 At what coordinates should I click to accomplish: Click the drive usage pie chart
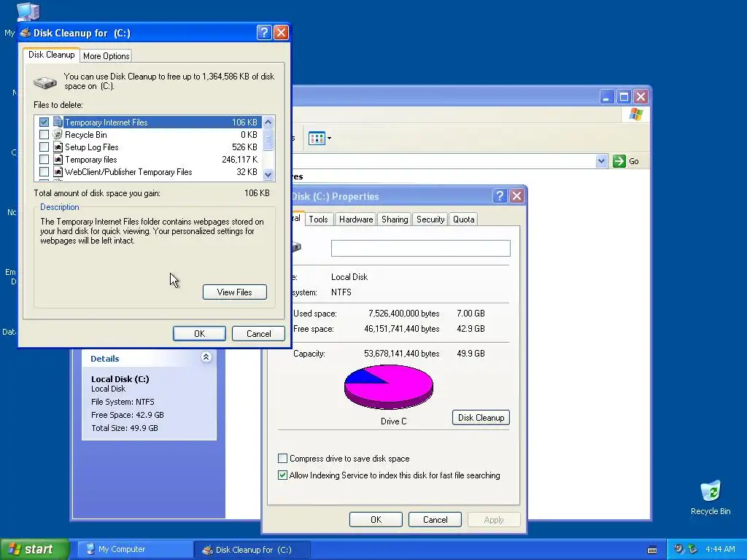point(389,387)
